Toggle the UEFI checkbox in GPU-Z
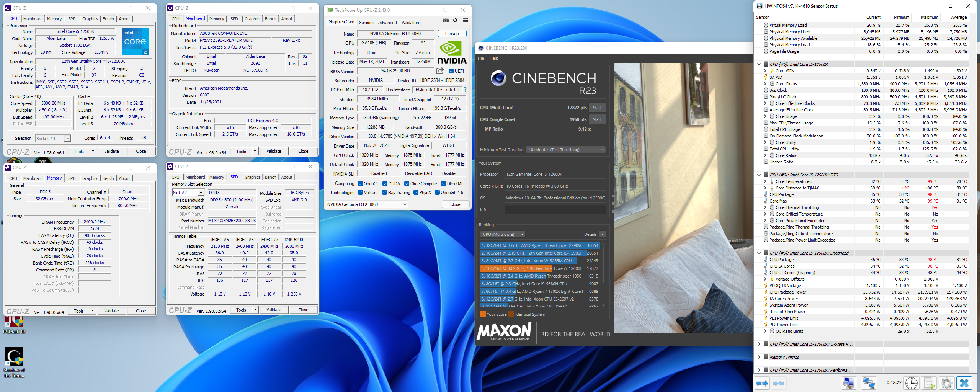This screenshot has height=392, width=980. pos(451,71)
